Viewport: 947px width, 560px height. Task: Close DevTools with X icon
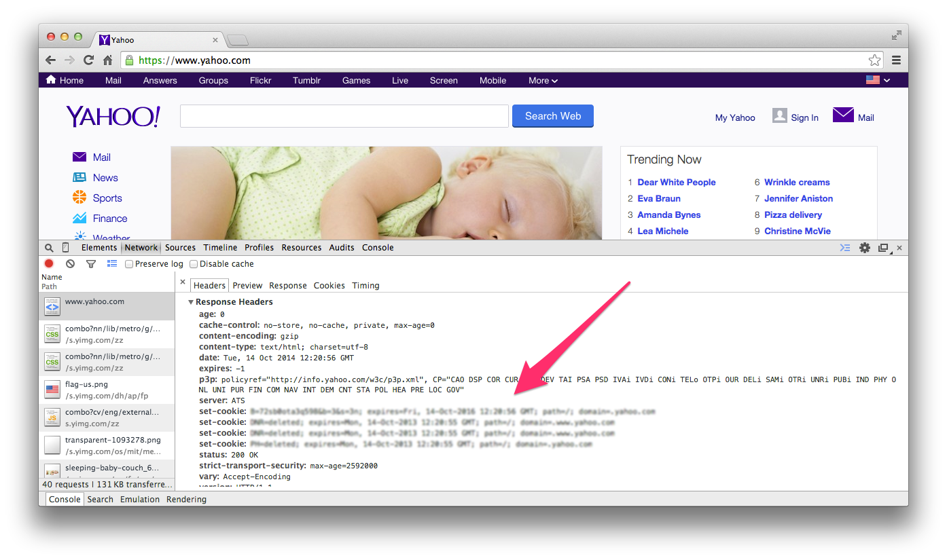tap(899, 248)
